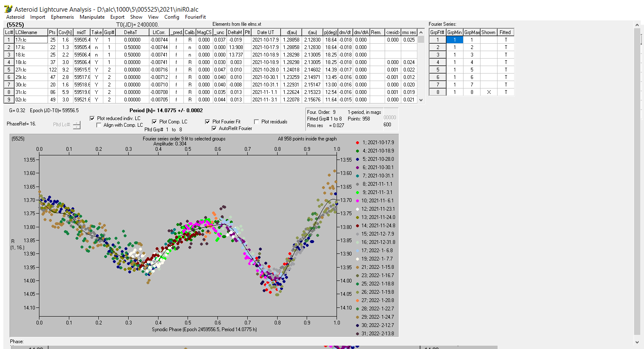The image size is (644, 349).
Task: Select row header 9 in lightcurve table
Action: (9, 100)
